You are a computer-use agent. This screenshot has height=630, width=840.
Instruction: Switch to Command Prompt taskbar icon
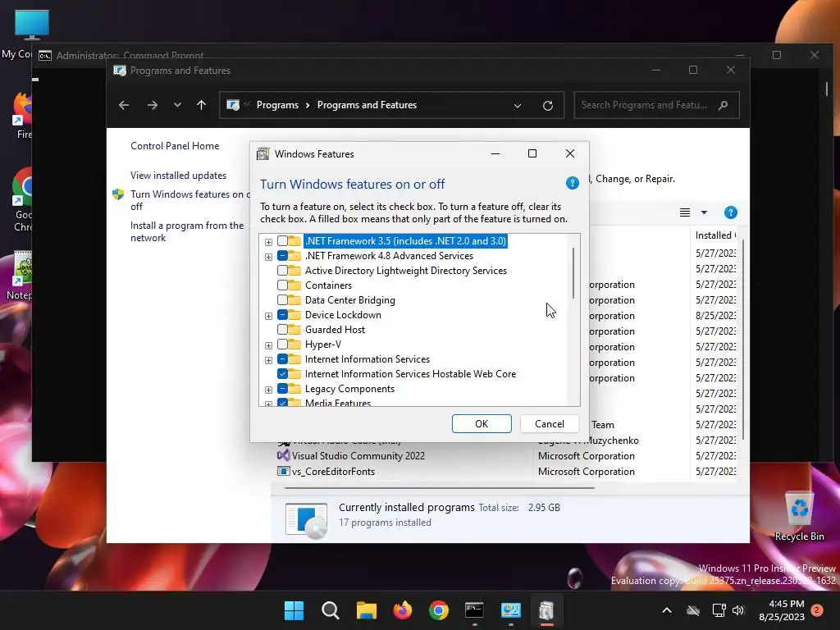[475, 610]
